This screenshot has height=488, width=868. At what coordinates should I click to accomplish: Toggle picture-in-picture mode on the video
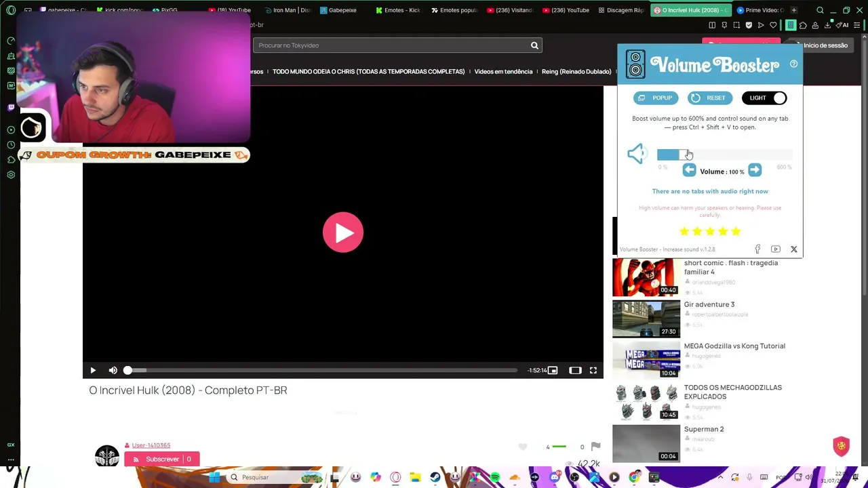[553, 371]
